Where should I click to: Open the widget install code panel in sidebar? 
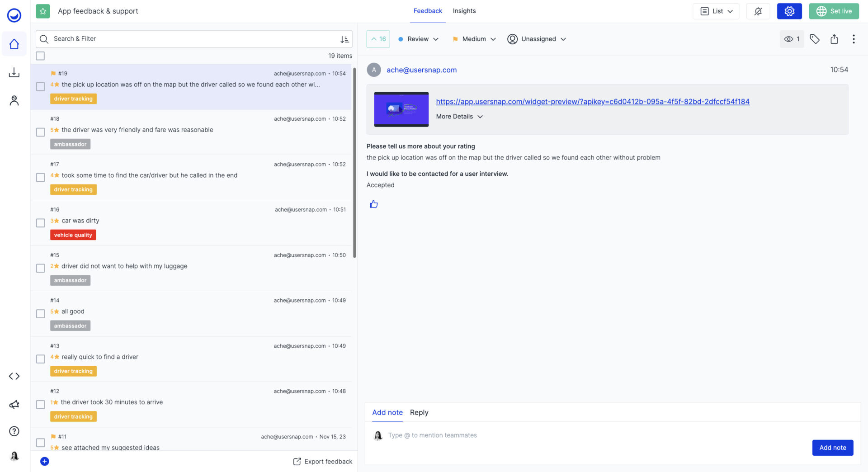coord(14,376)
